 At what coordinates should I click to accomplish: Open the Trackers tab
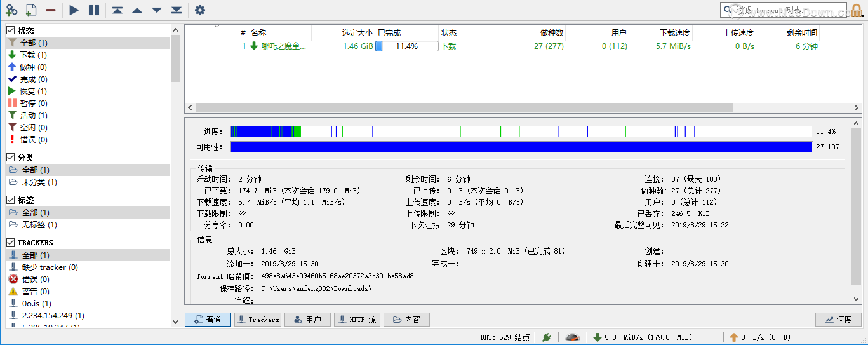click(x=258, y=320)
